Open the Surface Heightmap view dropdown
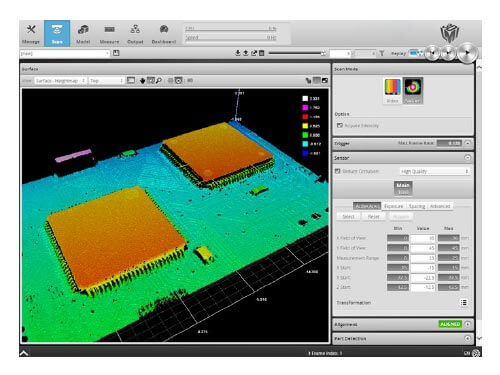Viewport: 500px width, 375px height. (x=60, y=81)
